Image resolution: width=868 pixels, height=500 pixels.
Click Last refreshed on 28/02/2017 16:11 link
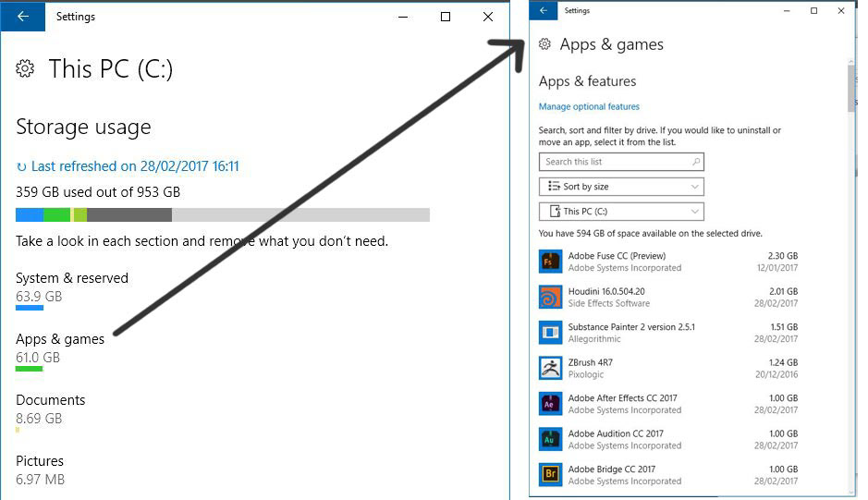(x=135, y=166)
